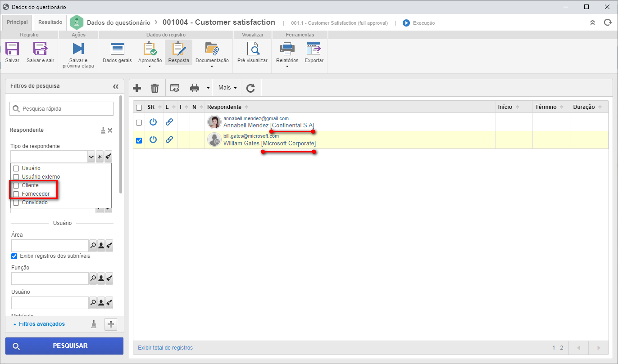This screenshot has height=364, width=618.
Task: Close the Respondente filter with X
Action: point(110,130)
